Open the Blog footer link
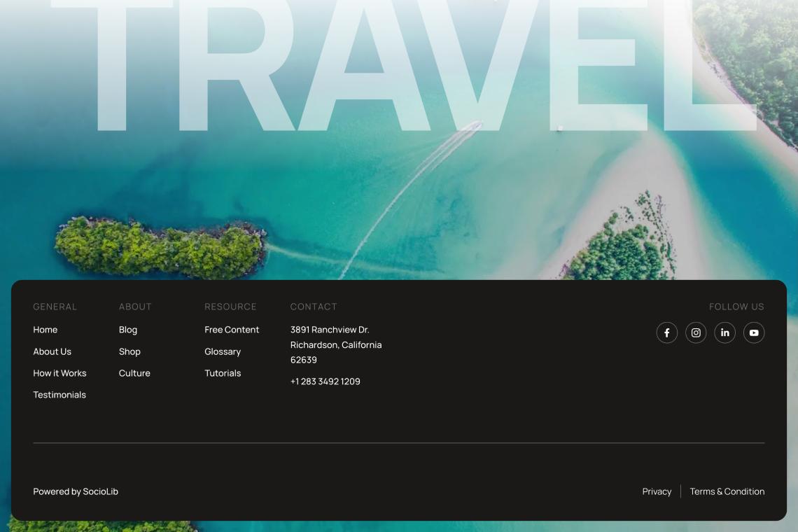 (127, 330)
